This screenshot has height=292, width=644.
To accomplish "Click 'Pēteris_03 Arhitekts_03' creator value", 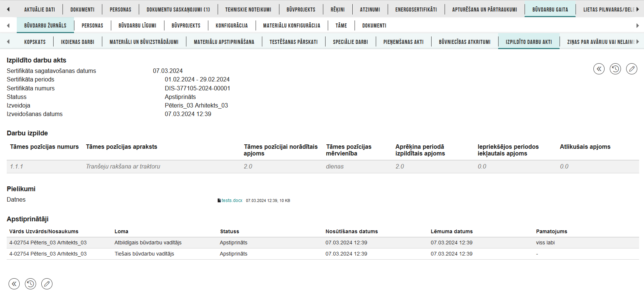I will tap(196, 105).
